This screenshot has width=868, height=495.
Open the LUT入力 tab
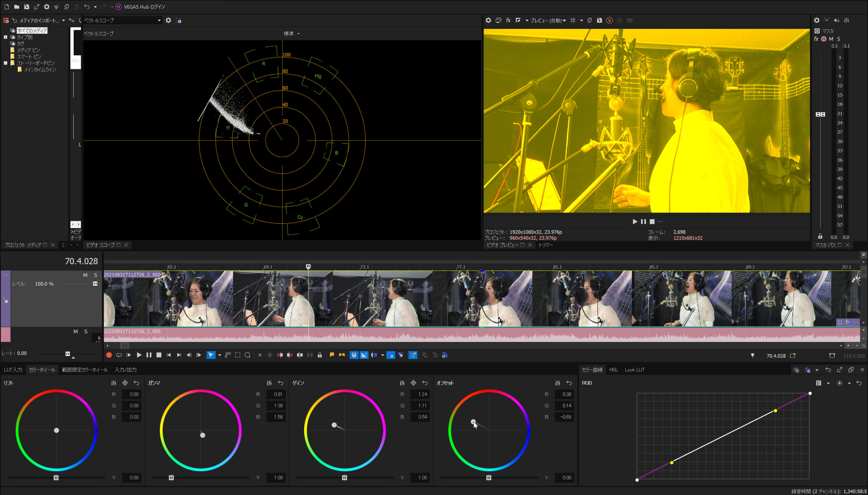pyautogui.click(x=13, y=369)
